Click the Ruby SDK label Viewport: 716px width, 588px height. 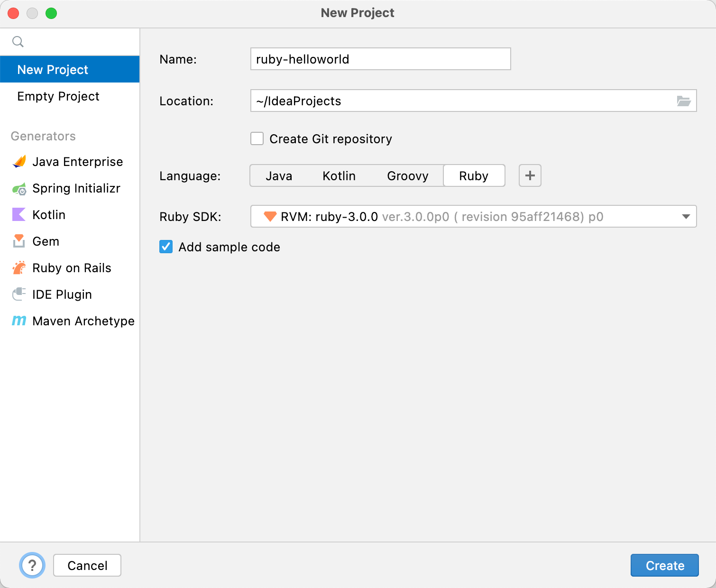click(190, 217)
